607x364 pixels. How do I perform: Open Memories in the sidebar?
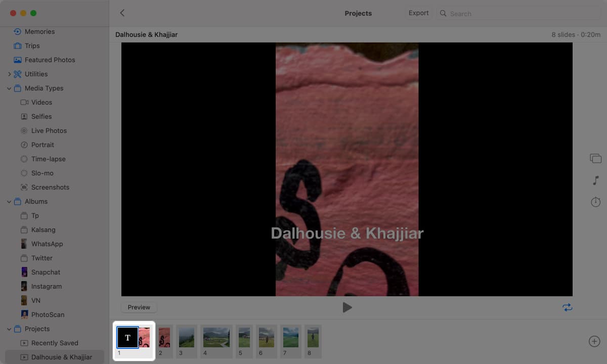pos(39,31)
